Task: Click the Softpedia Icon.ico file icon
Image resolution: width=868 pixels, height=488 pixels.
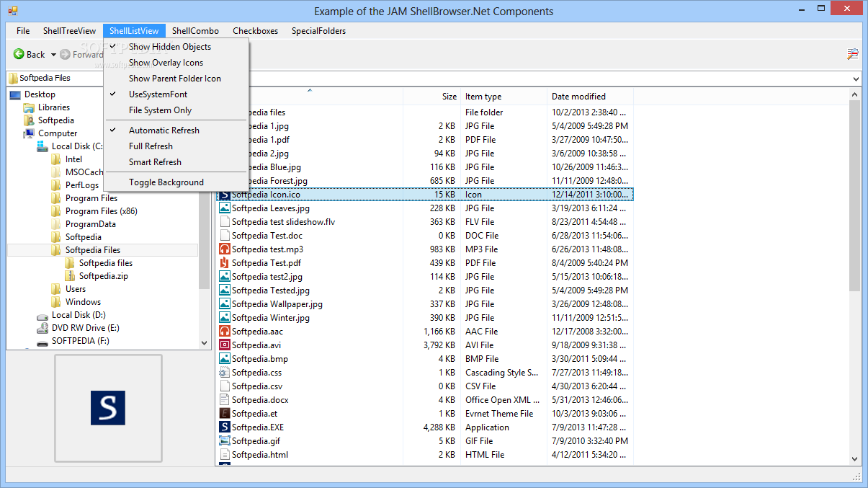Action: (225, 195)
